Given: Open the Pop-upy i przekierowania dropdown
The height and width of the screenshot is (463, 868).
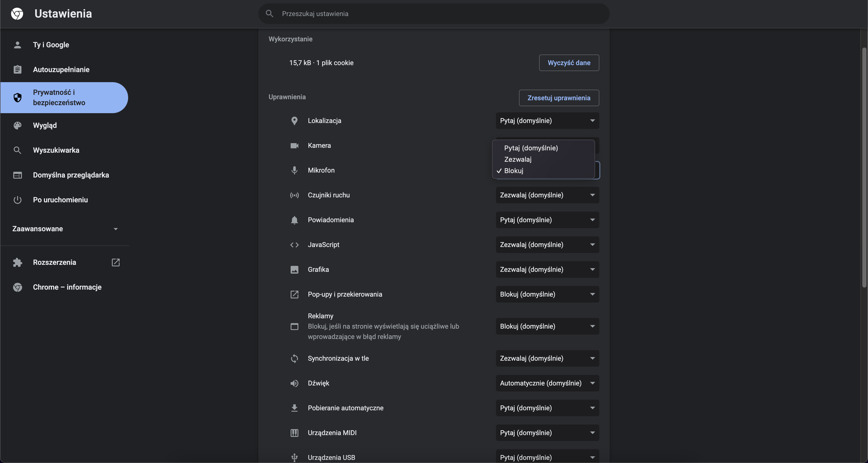Looking at the screenshot, I should (x=547, y=294).
